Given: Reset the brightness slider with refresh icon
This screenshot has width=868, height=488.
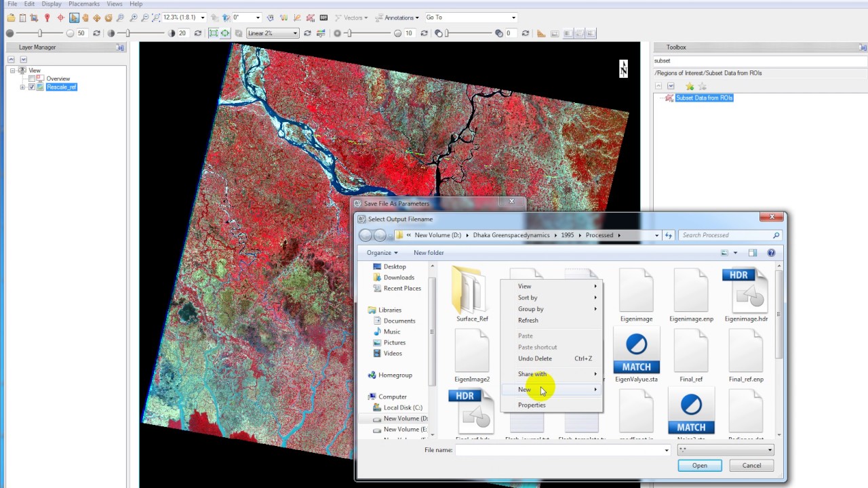Looking at the screenshot, I should click(96, 33).
